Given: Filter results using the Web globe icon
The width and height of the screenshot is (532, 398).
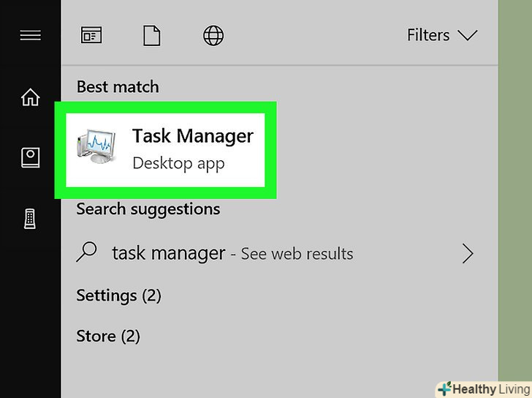Looking at the screenshot, I should click(x=213, y=35).
